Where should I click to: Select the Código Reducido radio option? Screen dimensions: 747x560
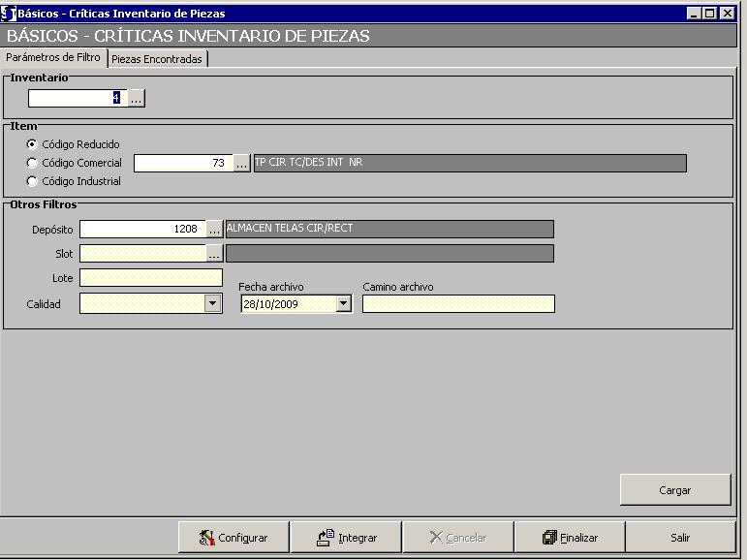point(32,144)
